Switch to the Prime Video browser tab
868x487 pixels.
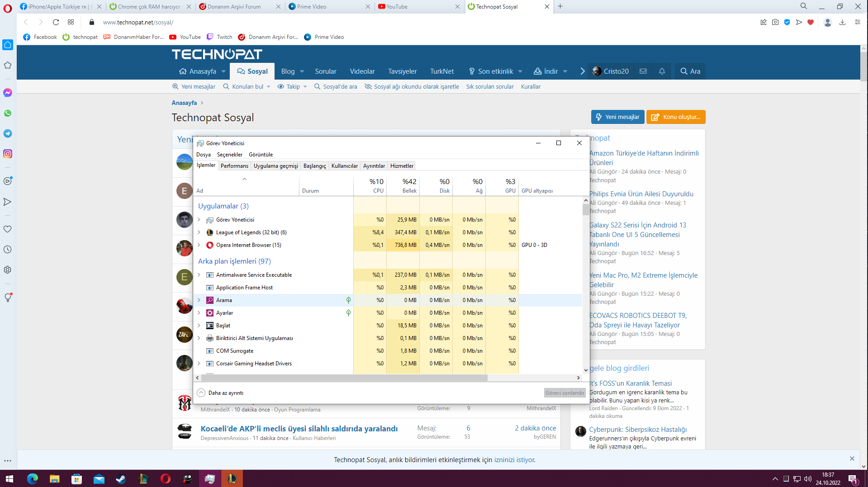[329, 6]
